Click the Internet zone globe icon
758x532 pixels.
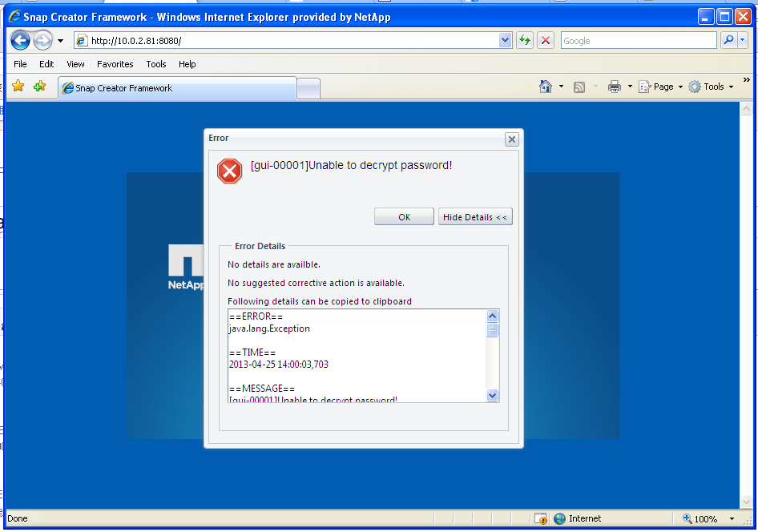point(560,519)
